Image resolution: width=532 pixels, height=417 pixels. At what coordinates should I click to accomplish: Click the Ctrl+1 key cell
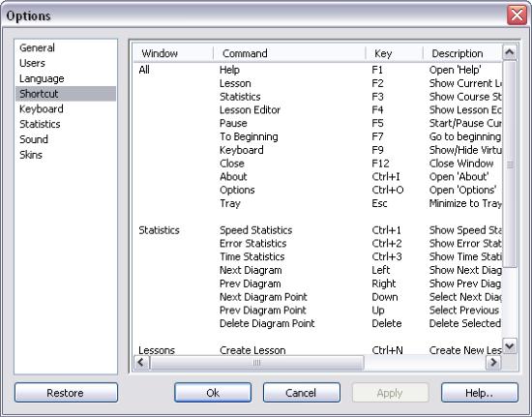pyautogui.click(x=387, y=230)
